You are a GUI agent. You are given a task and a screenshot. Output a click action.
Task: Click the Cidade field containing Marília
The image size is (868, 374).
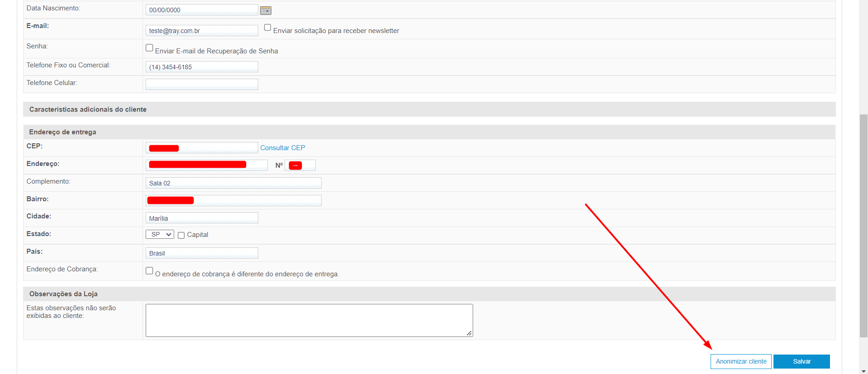pos(201,218)
